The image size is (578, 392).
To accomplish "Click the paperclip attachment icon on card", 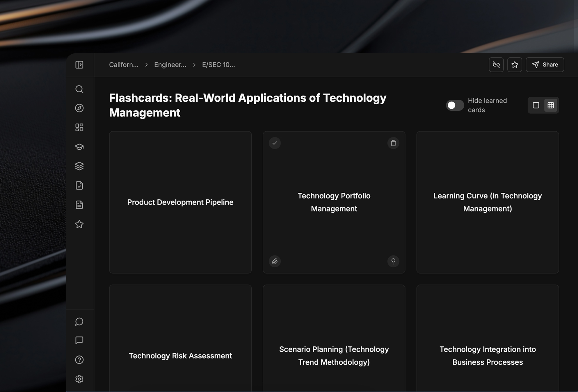I will tap(275, 261).
